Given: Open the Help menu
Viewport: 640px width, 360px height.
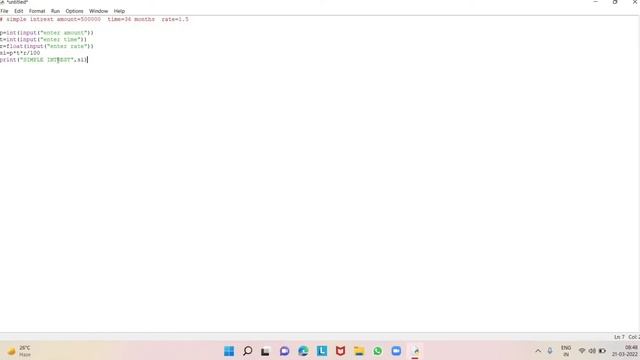Looking at the screenshot, I should point(119,11).
